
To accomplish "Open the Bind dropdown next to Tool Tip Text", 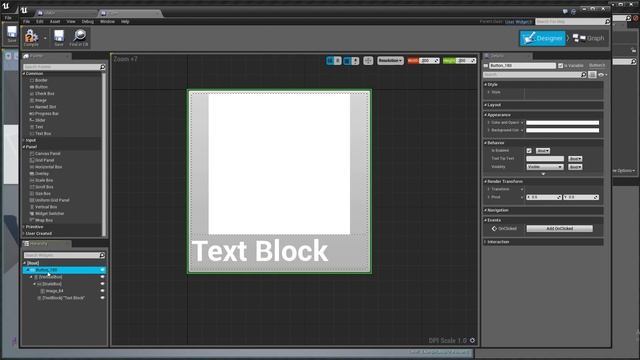I will point(575,159).
